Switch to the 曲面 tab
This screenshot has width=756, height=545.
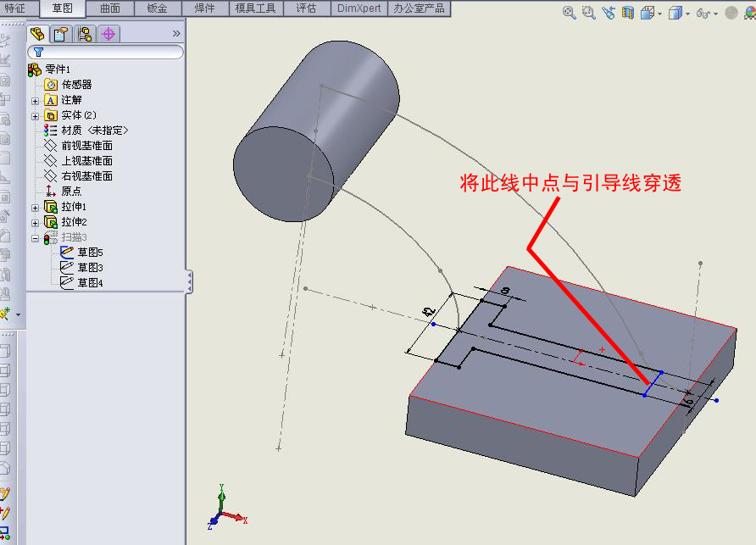coord(110,8)
